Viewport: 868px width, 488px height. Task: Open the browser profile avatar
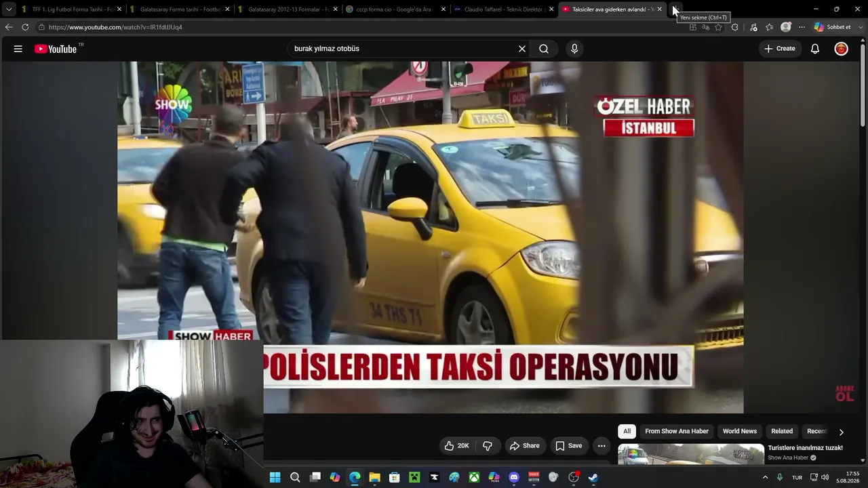click(x=786, y=27)
